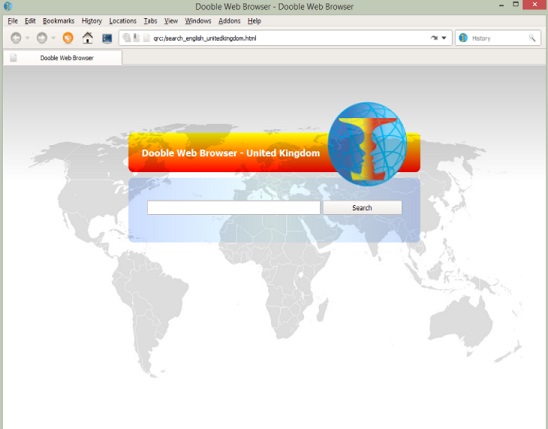Click the search engine globe icon
Screen dimensions: 548x429
(463, 38)
